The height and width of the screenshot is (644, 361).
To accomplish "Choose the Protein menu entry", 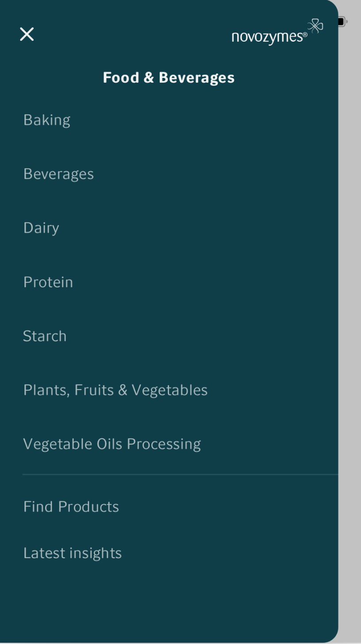I will (48, 282).
